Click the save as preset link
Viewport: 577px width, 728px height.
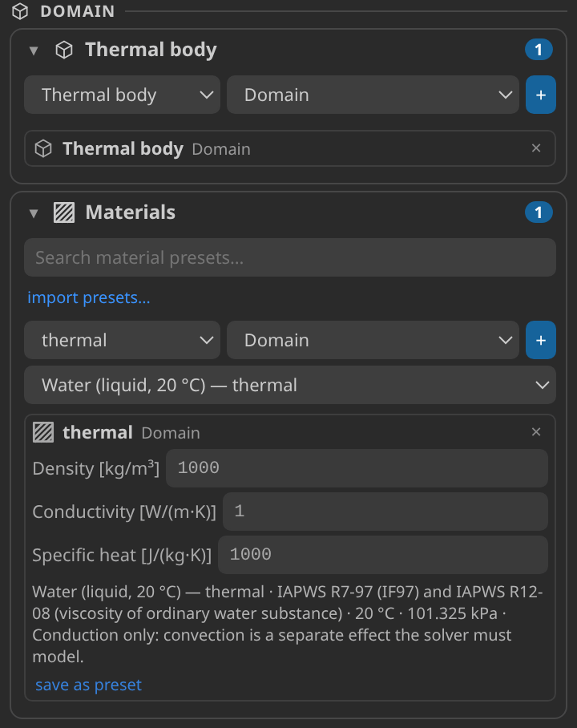[88, 685]
